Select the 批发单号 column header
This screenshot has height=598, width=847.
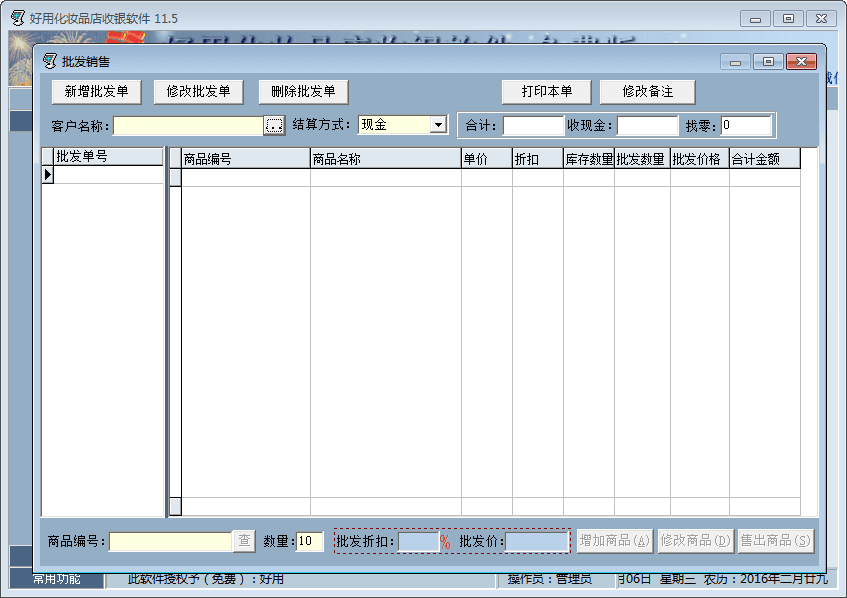tap(108, 157)
